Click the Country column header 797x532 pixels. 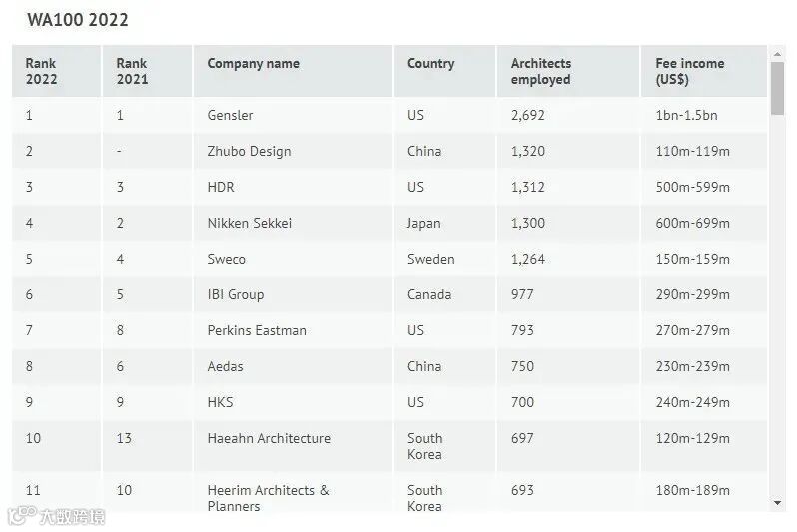(431, 64)
